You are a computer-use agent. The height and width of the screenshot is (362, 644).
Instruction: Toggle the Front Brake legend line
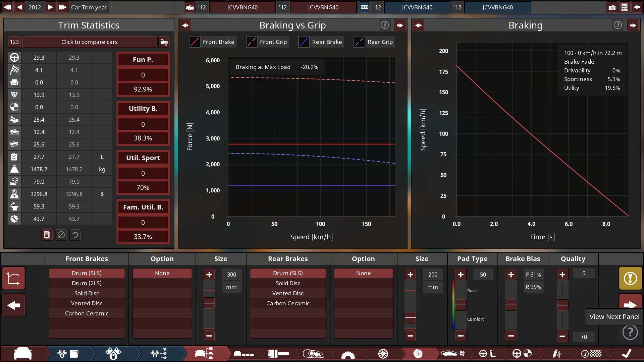[212, 42]
